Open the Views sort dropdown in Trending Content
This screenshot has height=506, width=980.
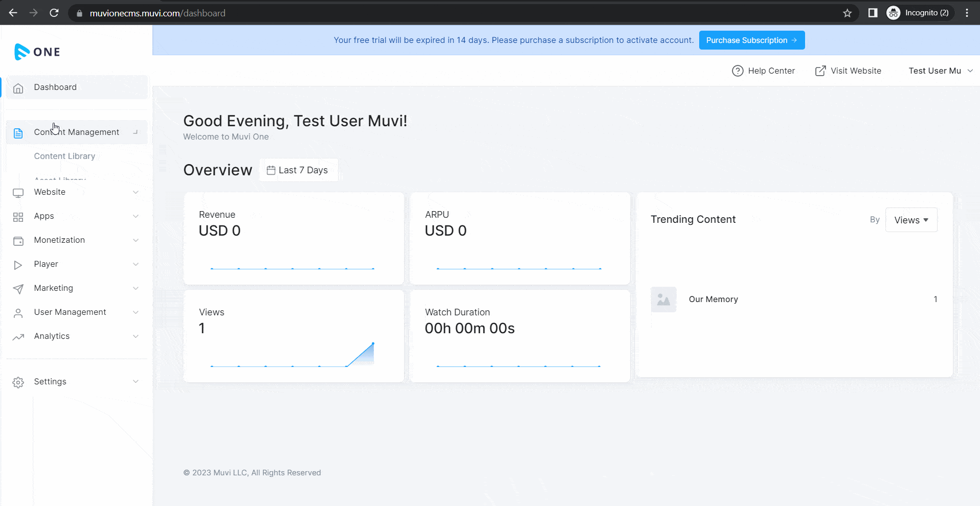pos(911,220)
